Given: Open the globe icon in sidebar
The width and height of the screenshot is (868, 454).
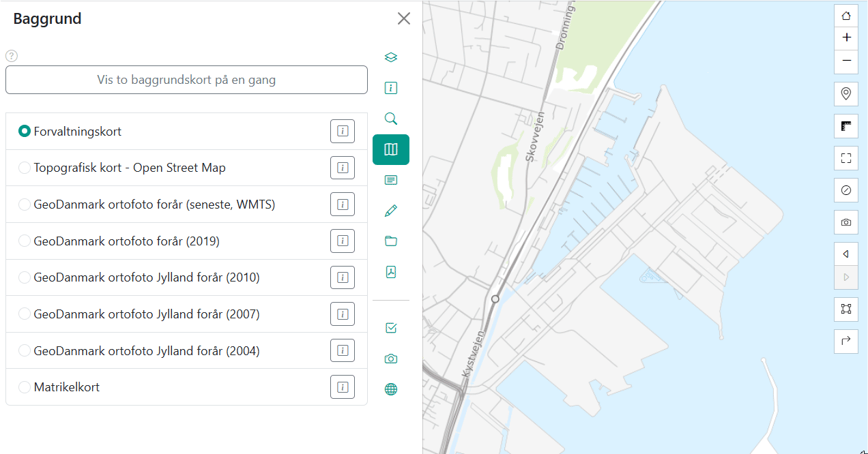Looking at the screenshot, I should pyautogui.click(x=391, y=389).
